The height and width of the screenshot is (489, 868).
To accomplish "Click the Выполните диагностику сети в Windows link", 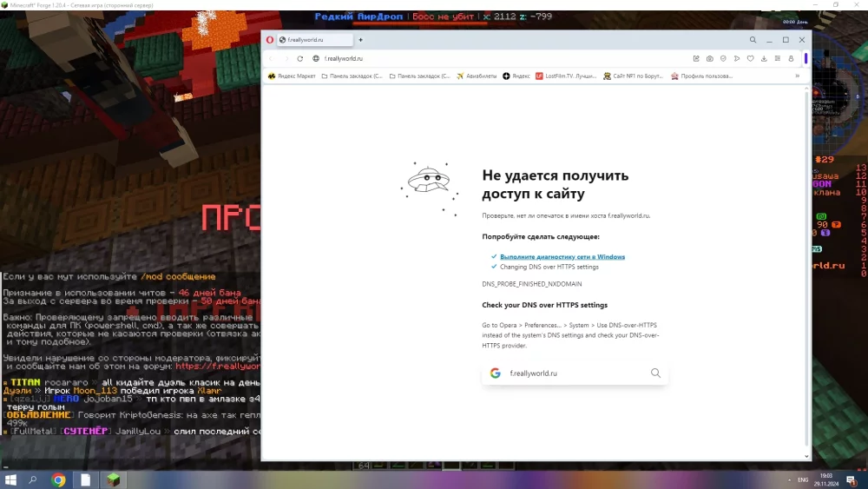I will [562, 257].
